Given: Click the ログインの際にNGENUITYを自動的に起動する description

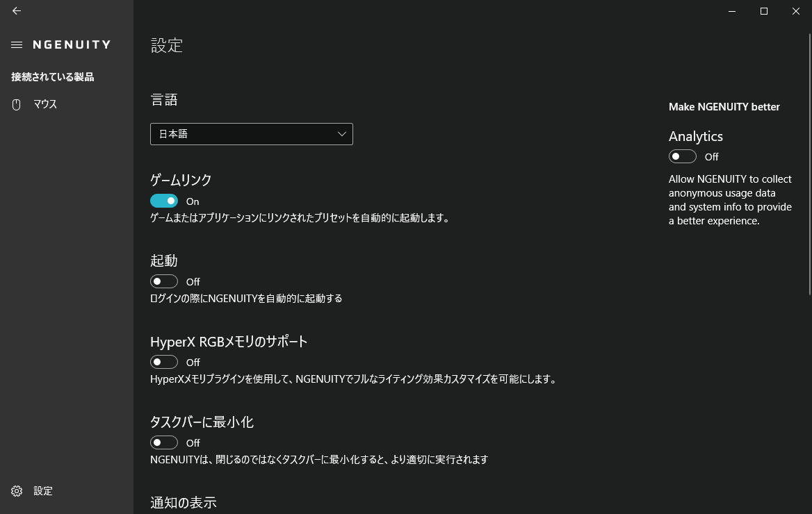Looking at the screenshot, I should point(247,299).
